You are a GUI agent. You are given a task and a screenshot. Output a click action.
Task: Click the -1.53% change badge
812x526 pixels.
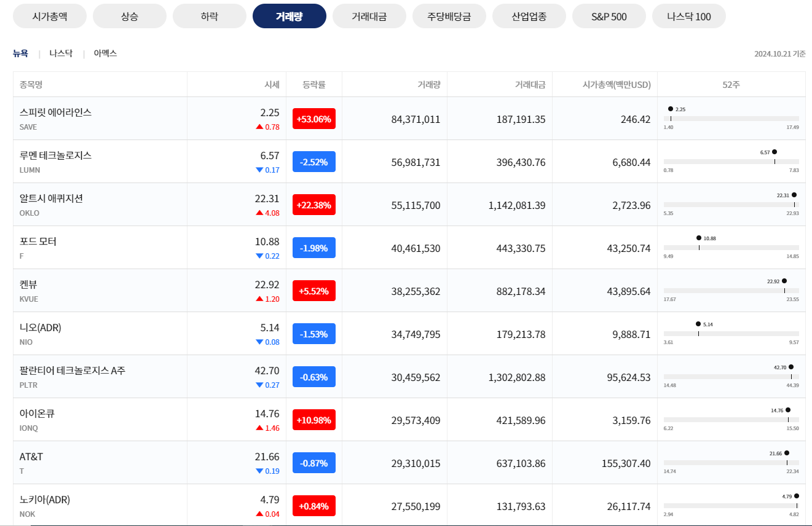(x=314, y=334)
